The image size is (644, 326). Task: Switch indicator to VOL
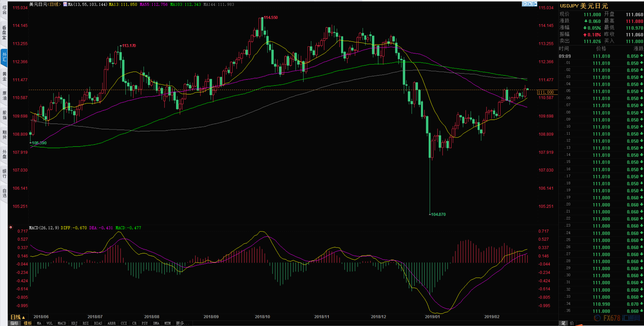(49, 323)
